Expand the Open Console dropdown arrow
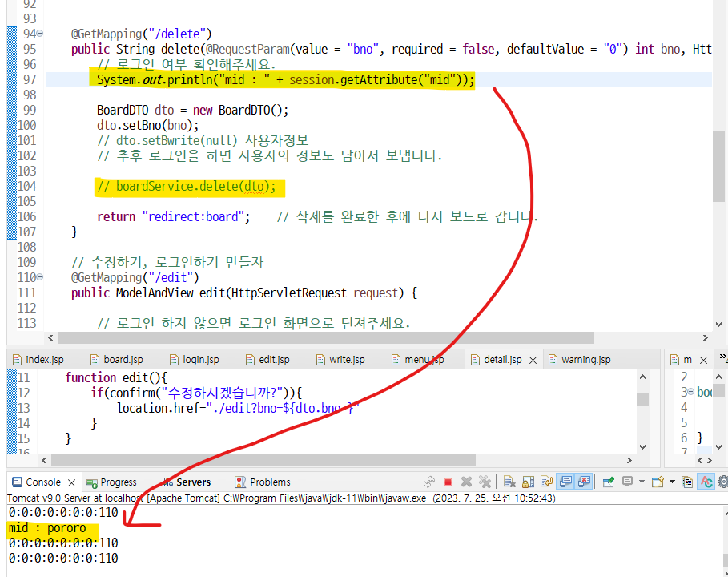 [672, 482]
